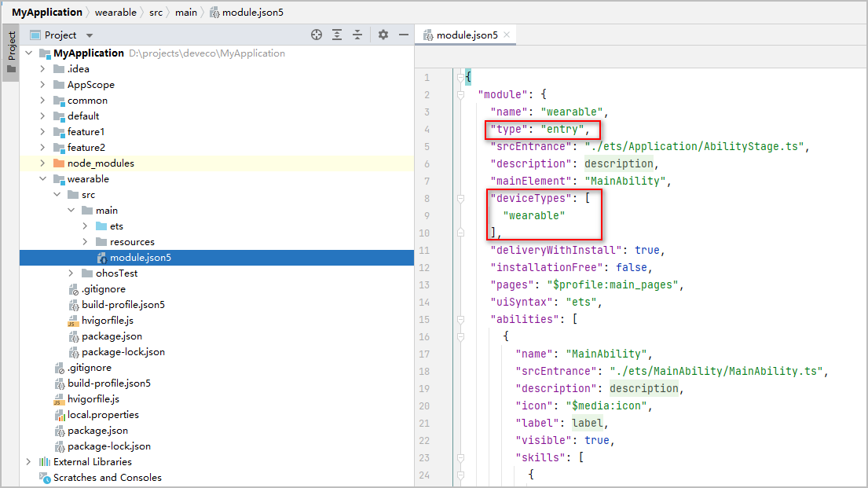
Task: Click the ets folder icon
Action: pos(101,226)
